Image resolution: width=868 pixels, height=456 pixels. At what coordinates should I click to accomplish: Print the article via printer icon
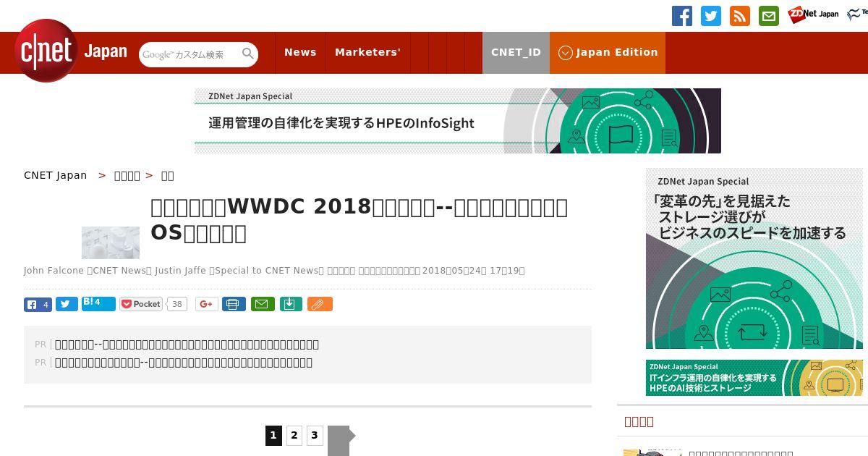(233, 304)
